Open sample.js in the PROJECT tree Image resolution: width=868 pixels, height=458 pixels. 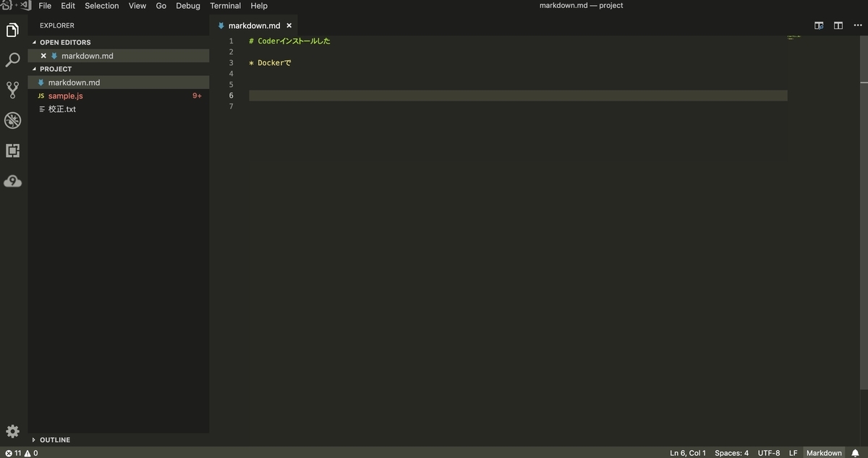click(119, 96)
